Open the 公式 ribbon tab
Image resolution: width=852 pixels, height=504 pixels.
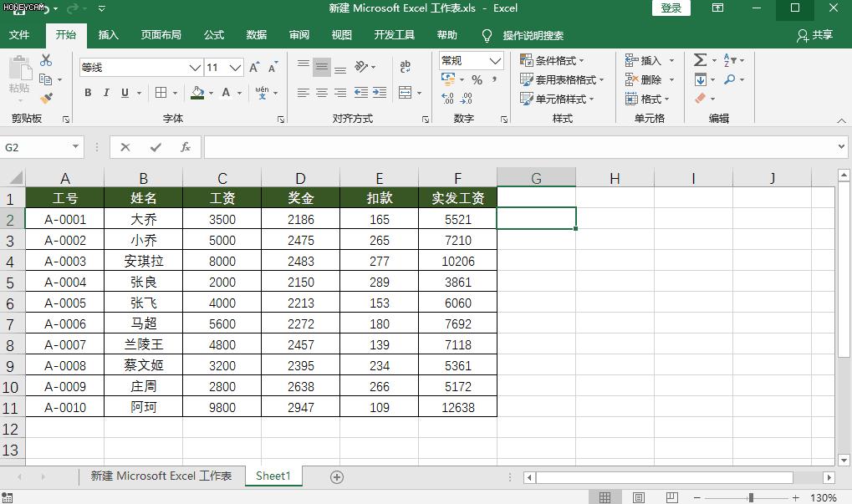click(214, 35)
